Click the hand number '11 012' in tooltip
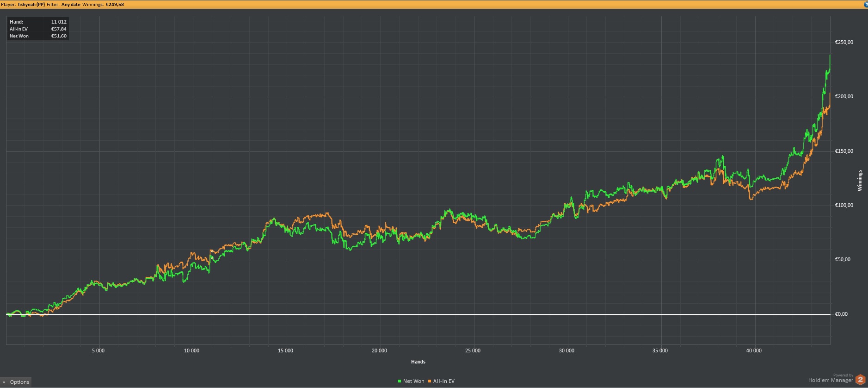868x388 pixels. click(x=59, y=22)
